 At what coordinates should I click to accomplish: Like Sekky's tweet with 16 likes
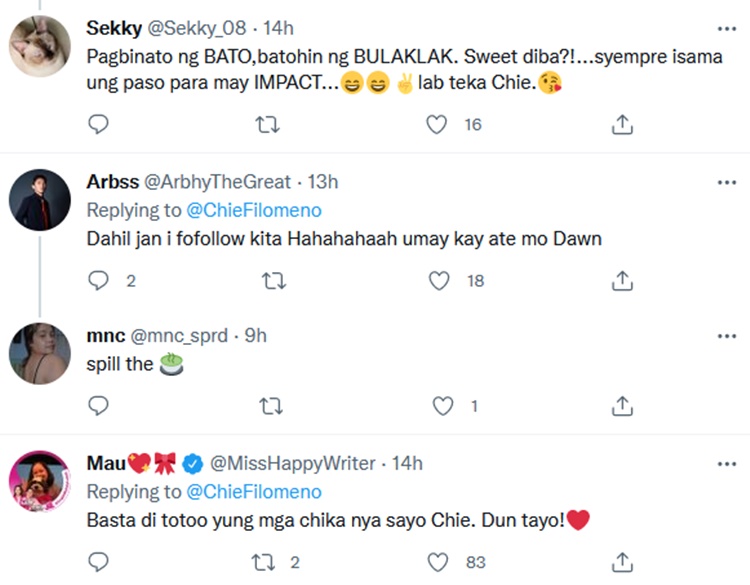coord(437,124)
